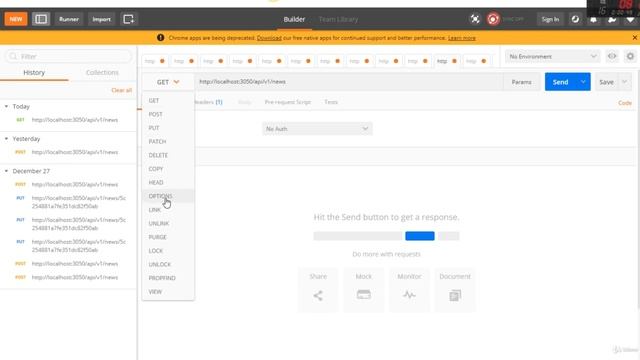Choose OPTIONS from method list

[168, 196]
